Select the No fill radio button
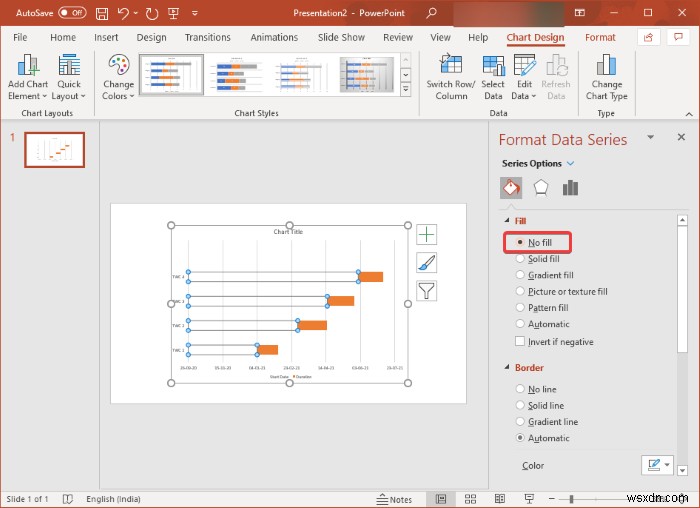 tap(519, 242)
